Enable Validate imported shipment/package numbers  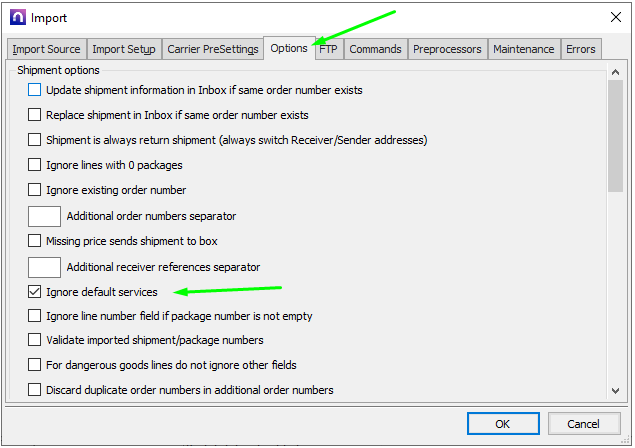(x=35, y=340)
